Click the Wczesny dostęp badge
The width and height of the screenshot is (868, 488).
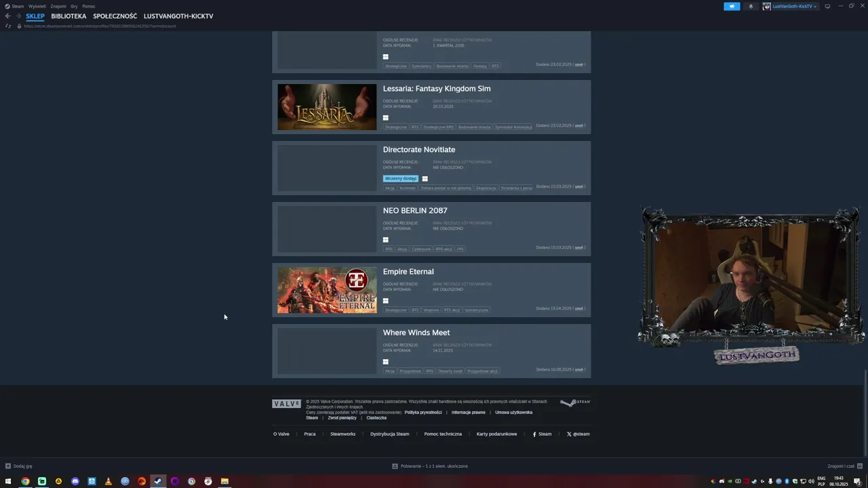click(x=401, y=178)
